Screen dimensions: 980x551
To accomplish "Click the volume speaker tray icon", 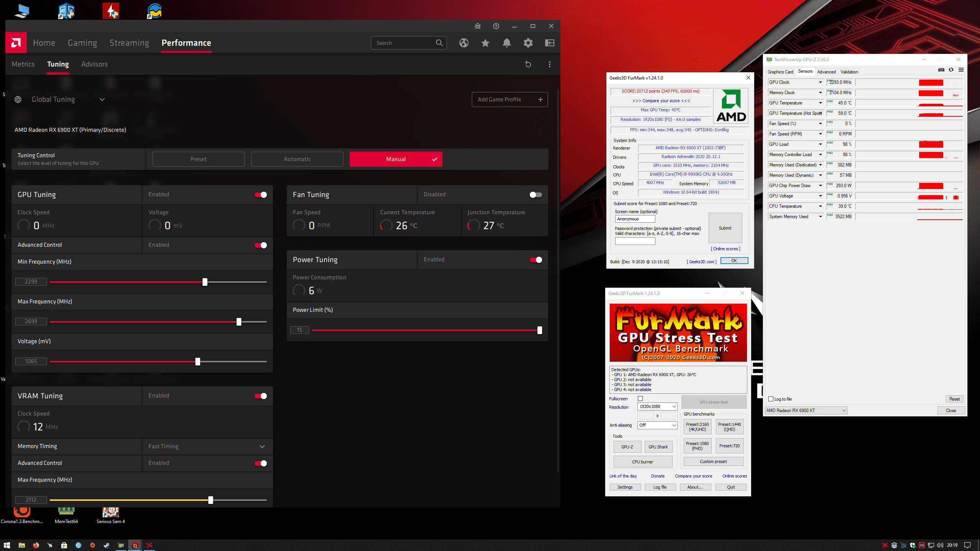I will pyautogui.click(x=940, y=545).
